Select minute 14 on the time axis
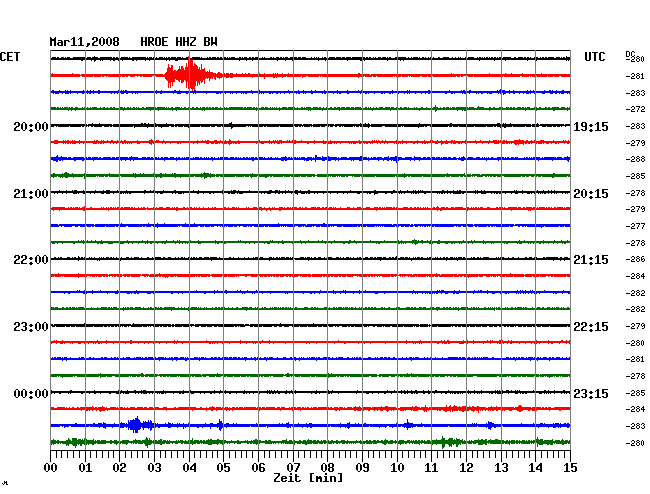650x494 pixels. (536, 468)
